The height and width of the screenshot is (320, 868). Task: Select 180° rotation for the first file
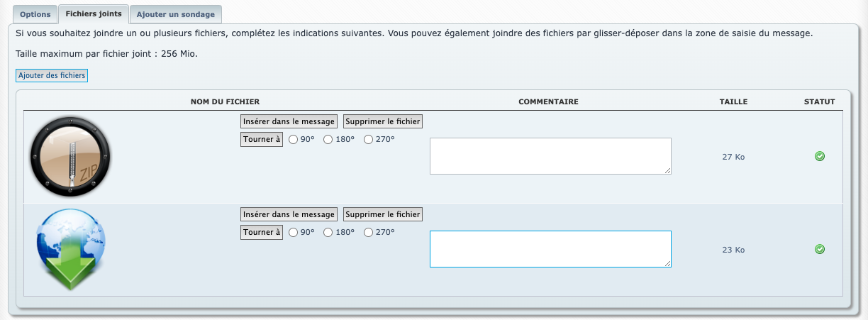click(x=328, y=140)
